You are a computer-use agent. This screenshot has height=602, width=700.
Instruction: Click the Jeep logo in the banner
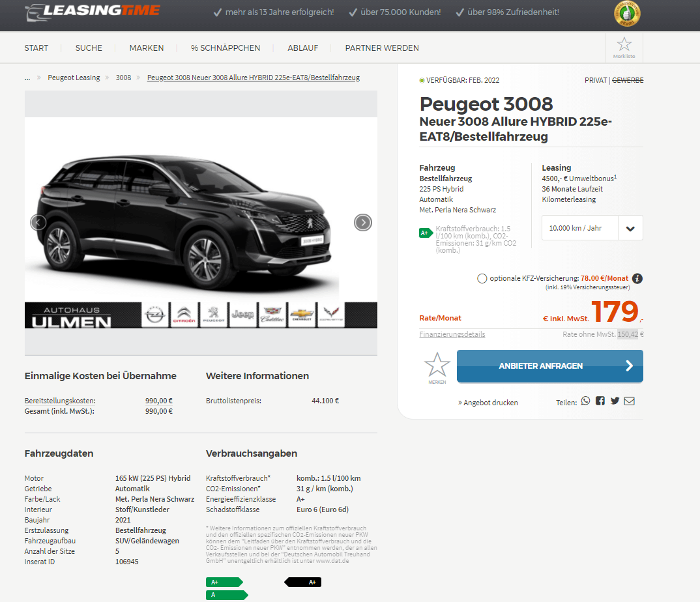click(x=243, y=315)
